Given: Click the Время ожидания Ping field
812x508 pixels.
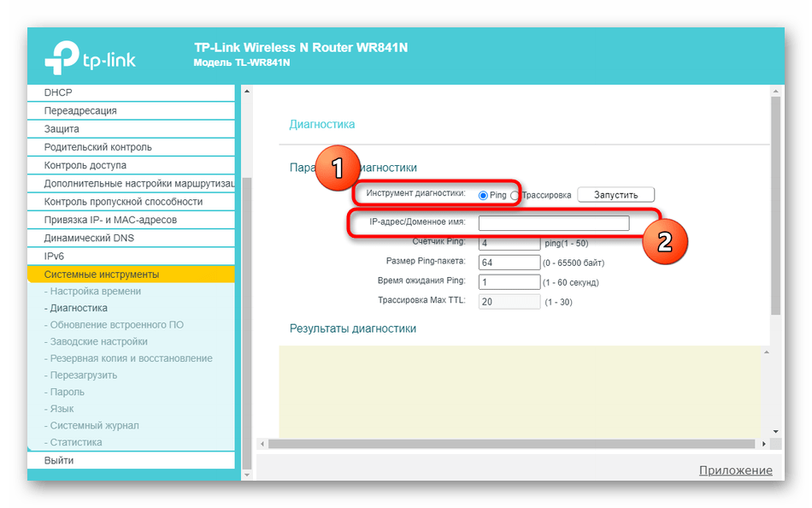Looking at the screenshot, I should (509, 282).
